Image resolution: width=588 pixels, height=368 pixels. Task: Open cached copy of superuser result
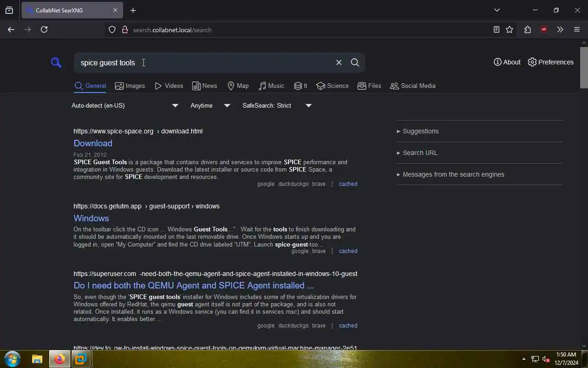(348, 326)
